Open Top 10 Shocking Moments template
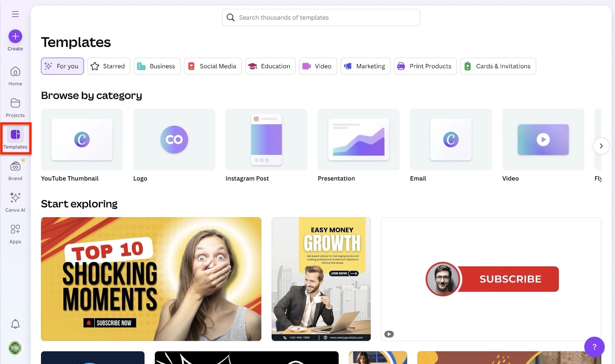This screenshot has height=364, width=615. pyautogui.click(x=151, y=279)
